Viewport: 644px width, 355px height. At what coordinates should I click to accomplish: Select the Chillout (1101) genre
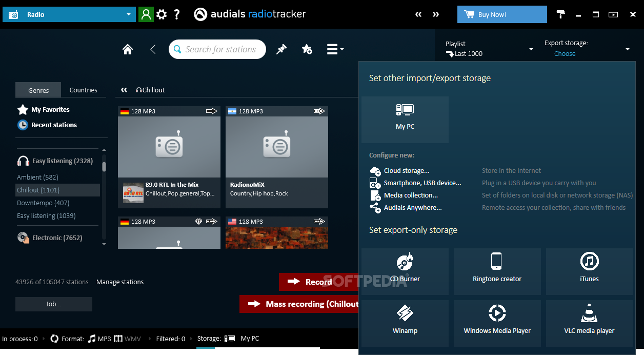[57, 190]
